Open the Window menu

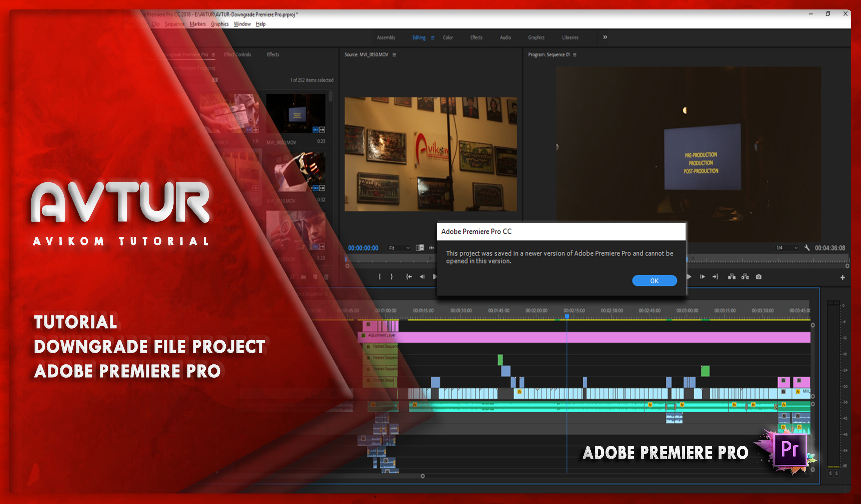click(x=242, y=24)
